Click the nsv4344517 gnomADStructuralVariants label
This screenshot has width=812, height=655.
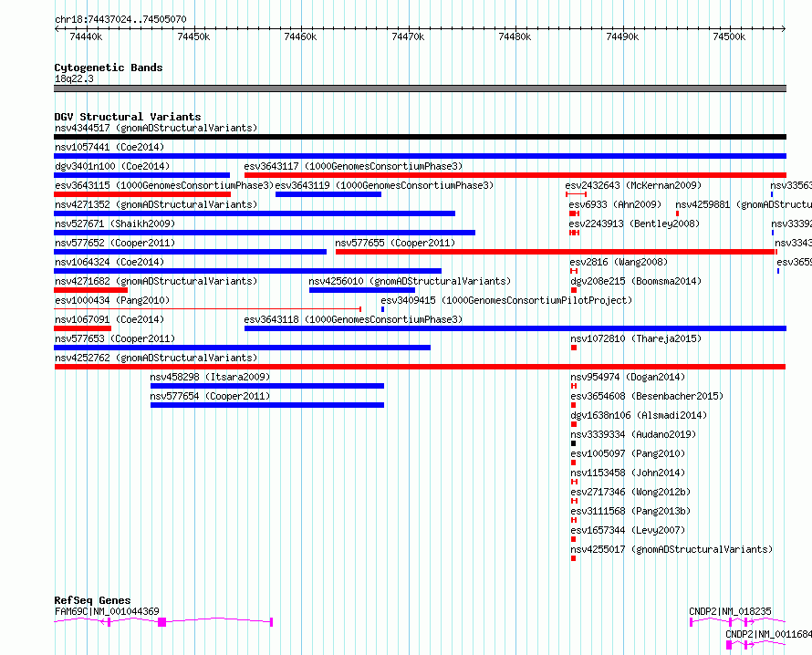click(x=156, y=128)
